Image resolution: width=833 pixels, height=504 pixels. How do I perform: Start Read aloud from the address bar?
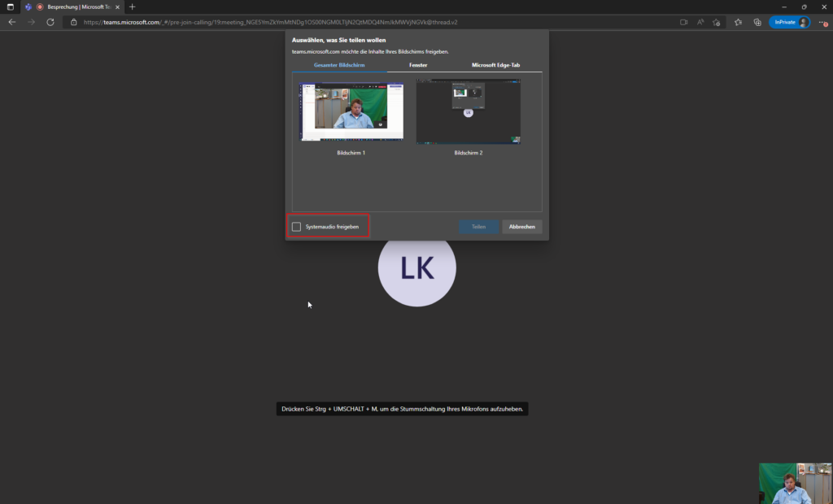(700, 22)
